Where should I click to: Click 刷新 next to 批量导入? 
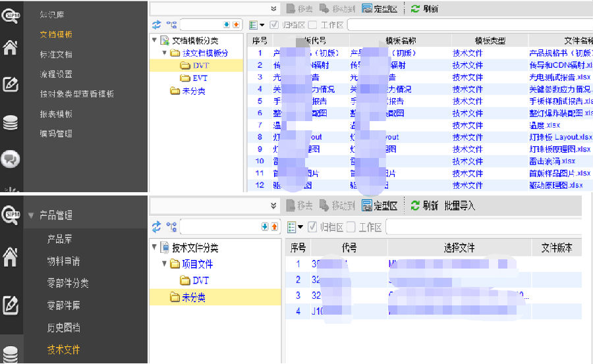coord(424,205)
